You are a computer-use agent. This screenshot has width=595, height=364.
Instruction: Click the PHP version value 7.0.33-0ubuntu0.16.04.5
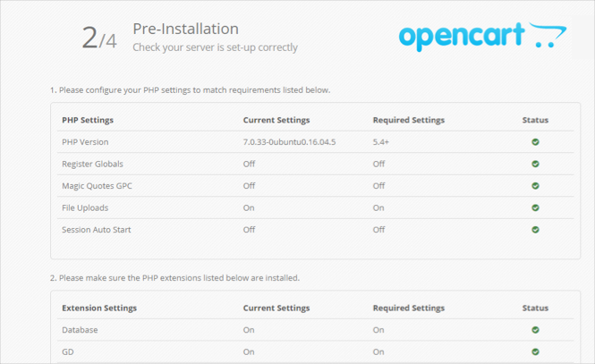click(x=289, y=142)
